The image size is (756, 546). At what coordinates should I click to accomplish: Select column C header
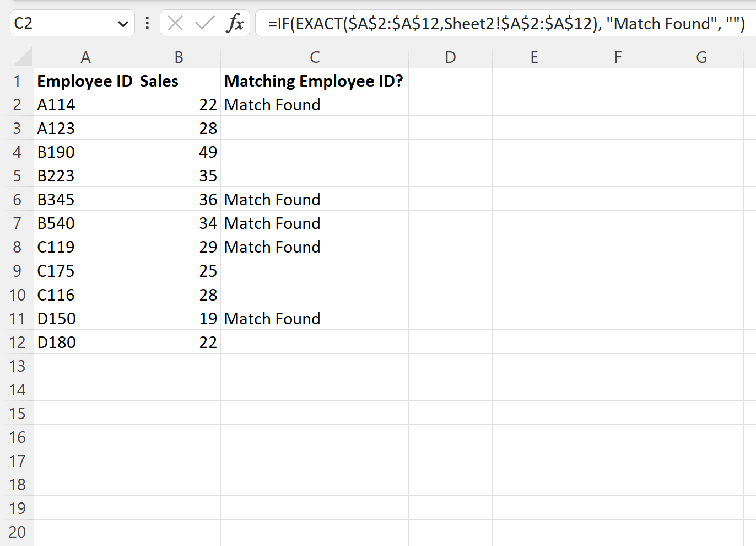(x=314, y=57)
